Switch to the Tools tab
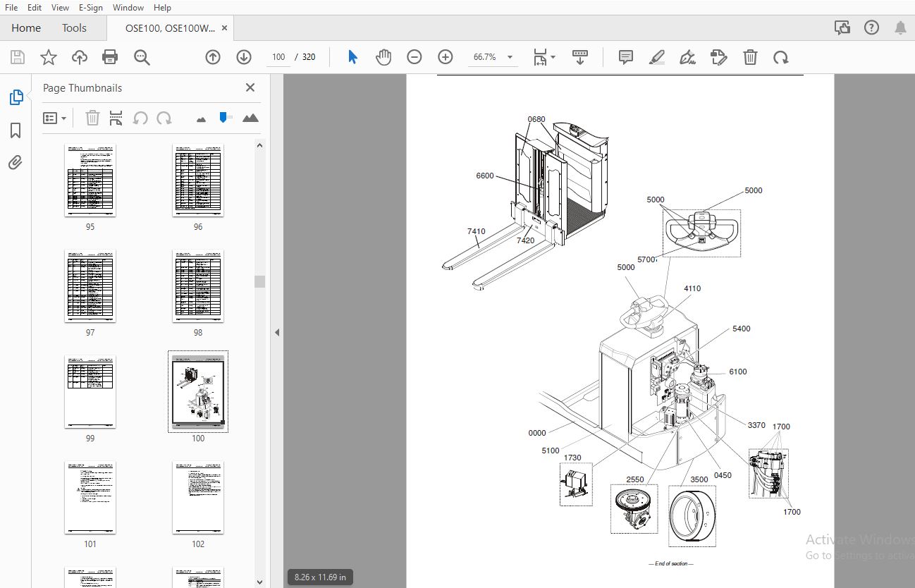The width and height of the screenshot is (915, 588). (x=74, y=28)
